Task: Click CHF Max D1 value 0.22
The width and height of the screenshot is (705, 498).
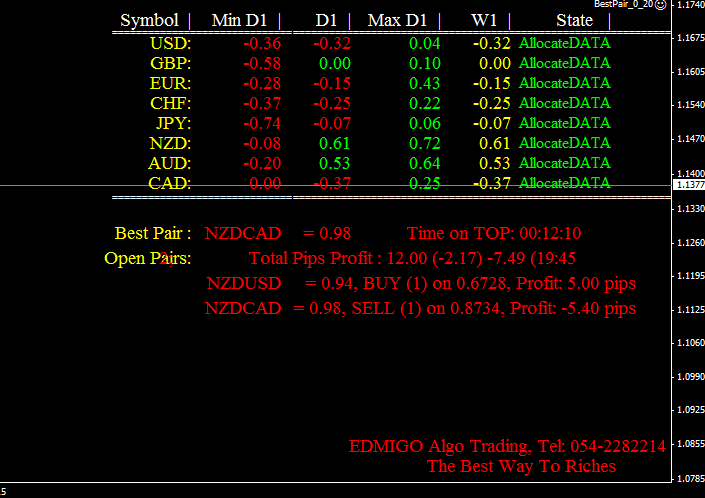Action: [x=425, y=103]
